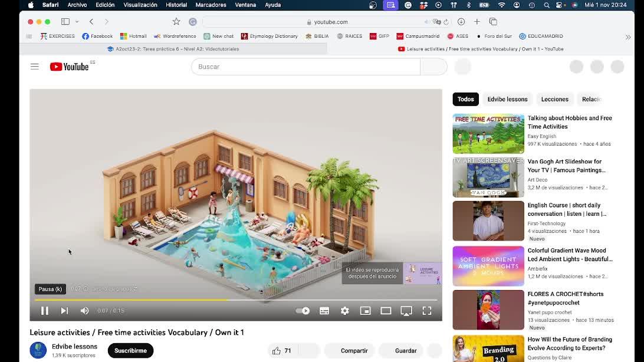Open a new tab with plus icon

pyautogui.click(x=477, y=21)
